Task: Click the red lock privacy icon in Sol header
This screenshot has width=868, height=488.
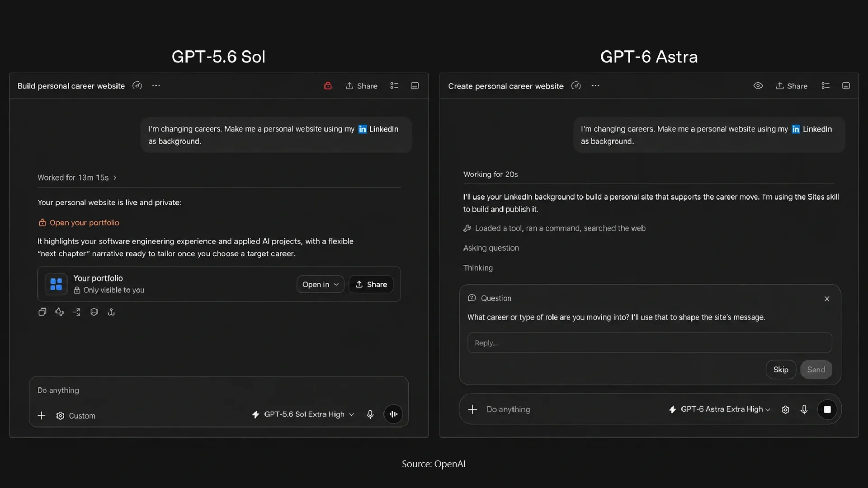Action: [x=328, y=85]
